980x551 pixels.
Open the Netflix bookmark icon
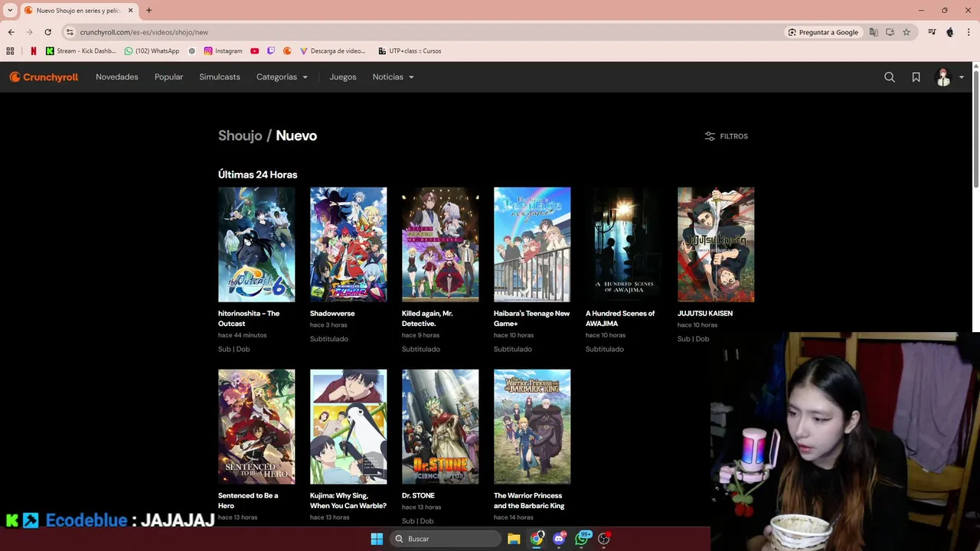(34, 51)
